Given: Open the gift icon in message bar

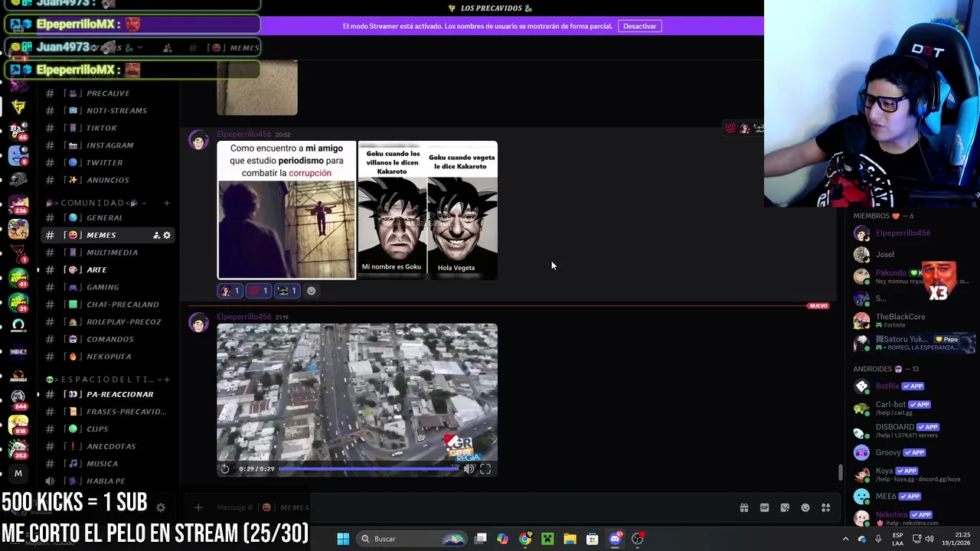Looking at the screenshot, I should pos(743,507).
